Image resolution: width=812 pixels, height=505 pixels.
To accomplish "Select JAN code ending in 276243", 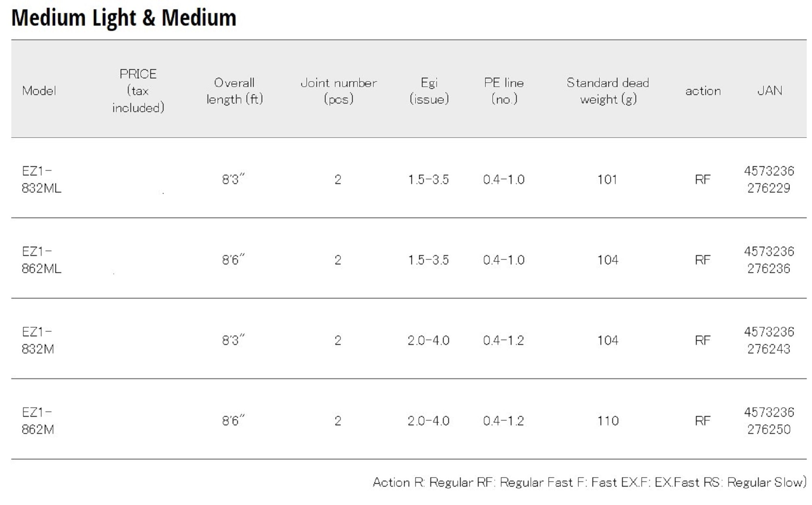I will pyautogui.click(x=769, y=340).
